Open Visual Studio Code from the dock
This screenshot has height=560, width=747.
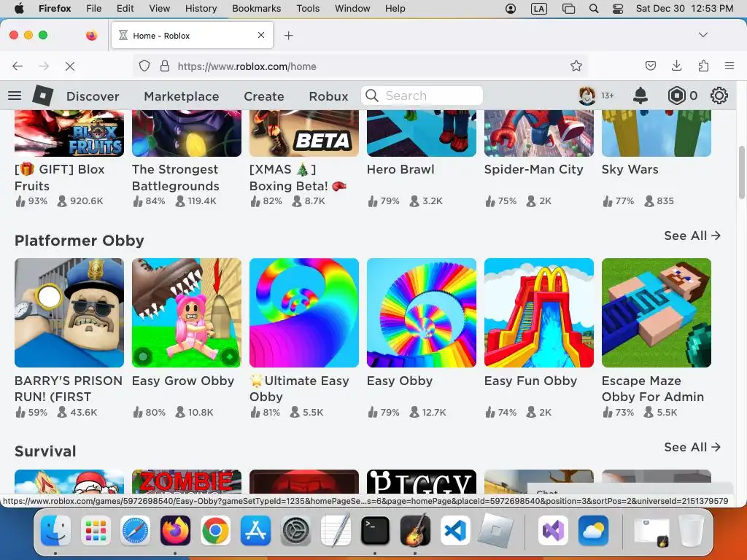(x=455, y=530)
